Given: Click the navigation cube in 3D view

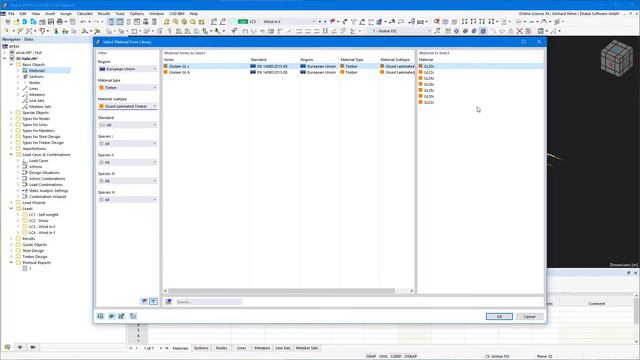Looking at the screenshot, I should point(616,59).
